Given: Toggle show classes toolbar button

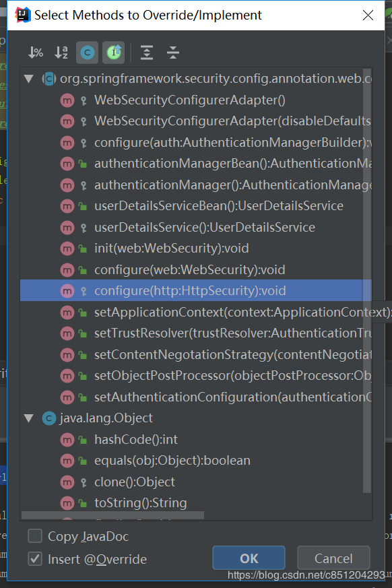Looking at the screenshot, I should tap(88, 53).
